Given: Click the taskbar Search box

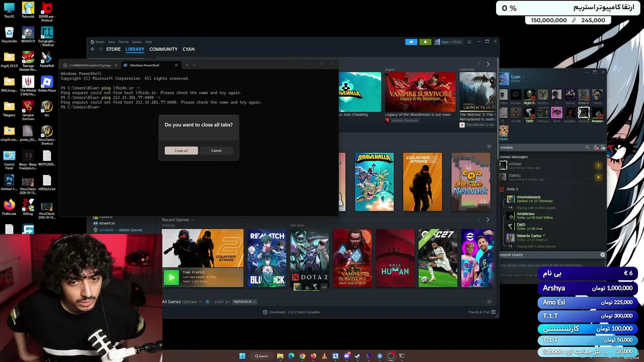Looking at the screenshot, I should (x=262, y=356).
